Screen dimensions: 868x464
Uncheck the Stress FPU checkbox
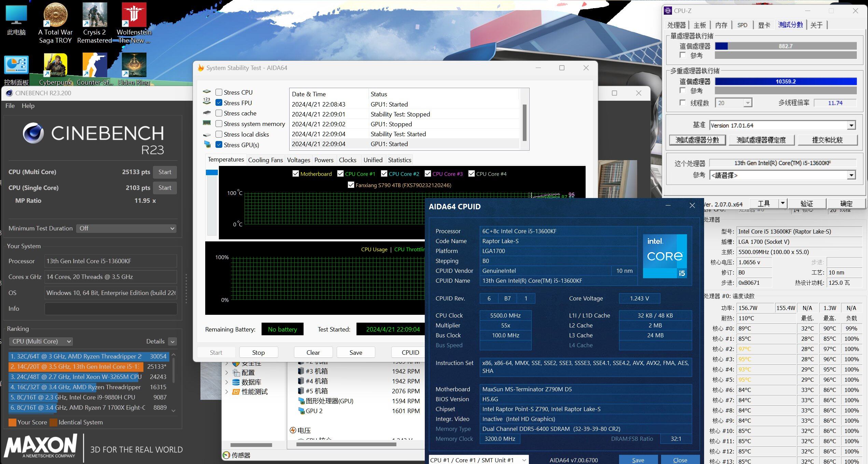(219, 103)
